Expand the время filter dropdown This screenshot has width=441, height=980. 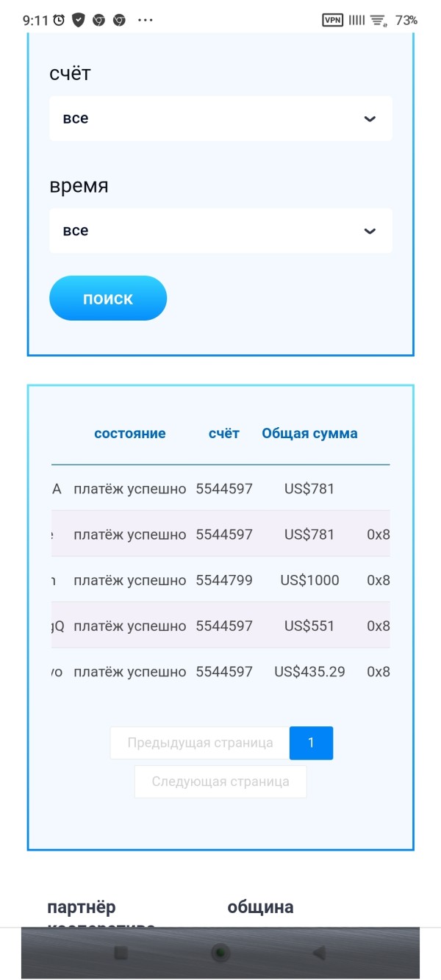point(220,231)
